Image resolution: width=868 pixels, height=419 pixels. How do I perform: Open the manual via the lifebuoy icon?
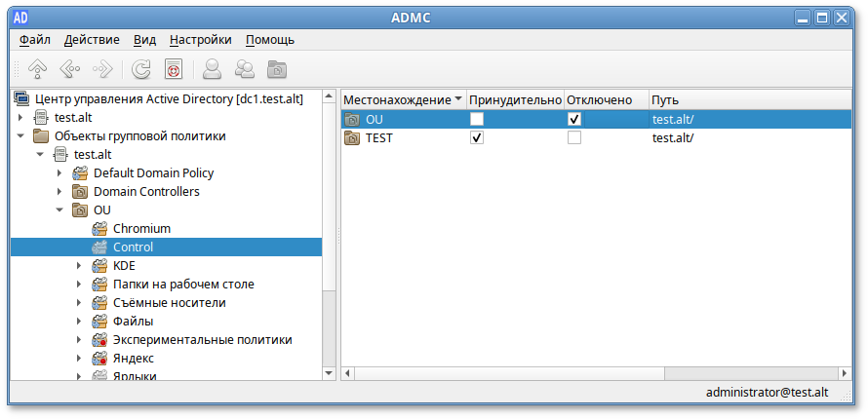point(174,68)
